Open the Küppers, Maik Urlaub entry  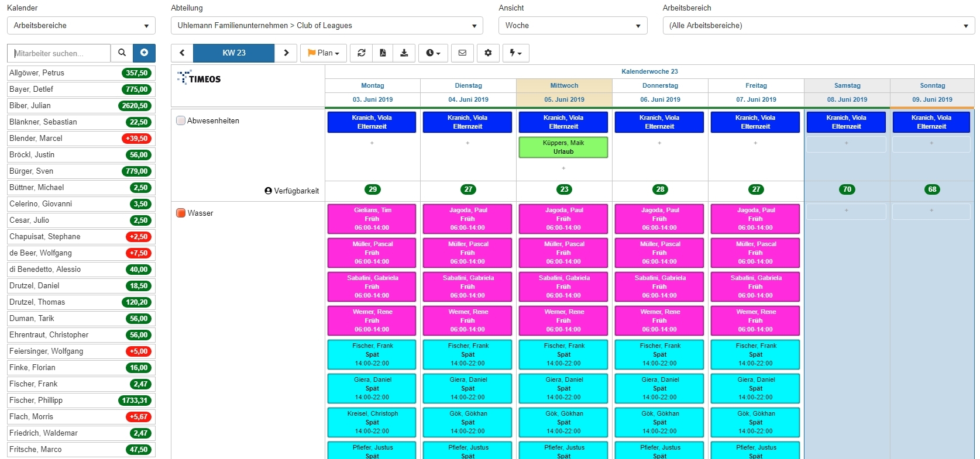coord(563,147)
